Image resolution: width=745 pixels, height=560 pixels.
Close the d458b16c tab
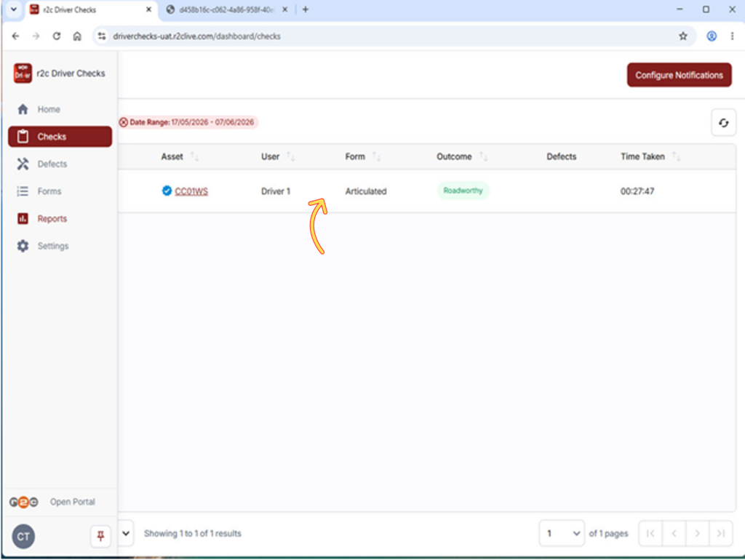click(x=284, y=9)
